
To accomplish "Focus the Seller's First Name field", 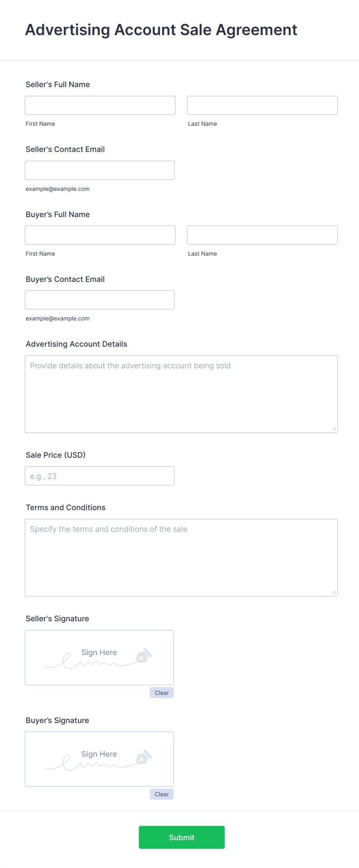I will [x=100, y=105].
